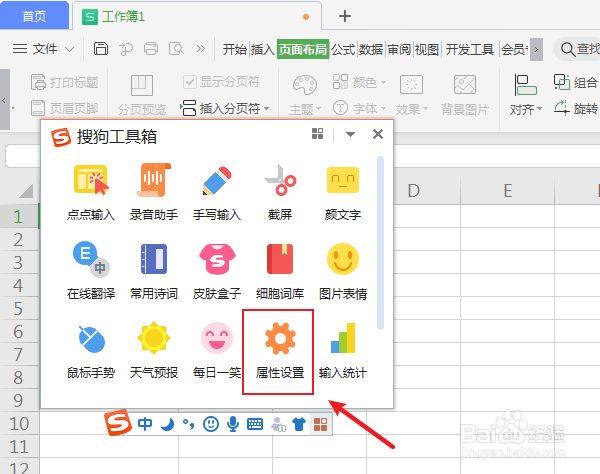Click the microphone voice input icon

233,424
